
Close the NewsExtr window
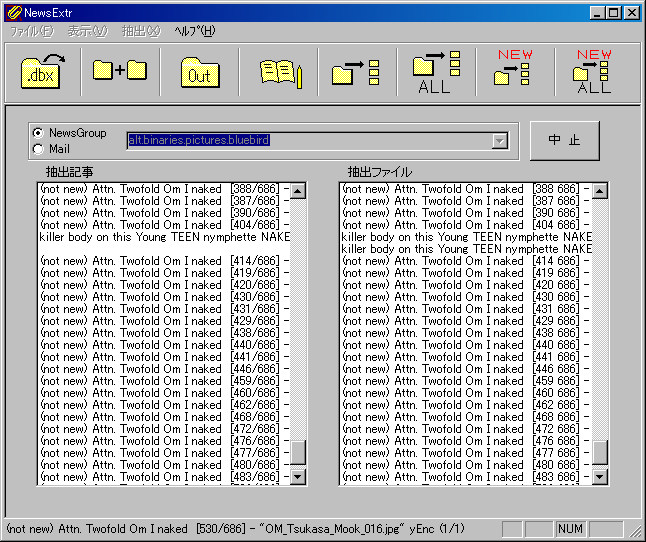point(631,13)
